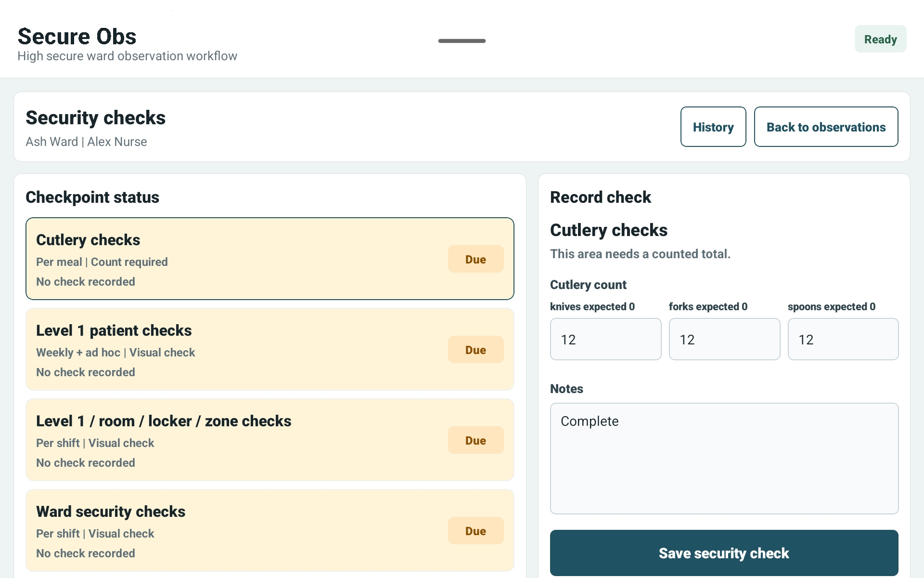924x578 pixels.
Task: Click the 'forks expected 0' label
Action: (708, 306)
